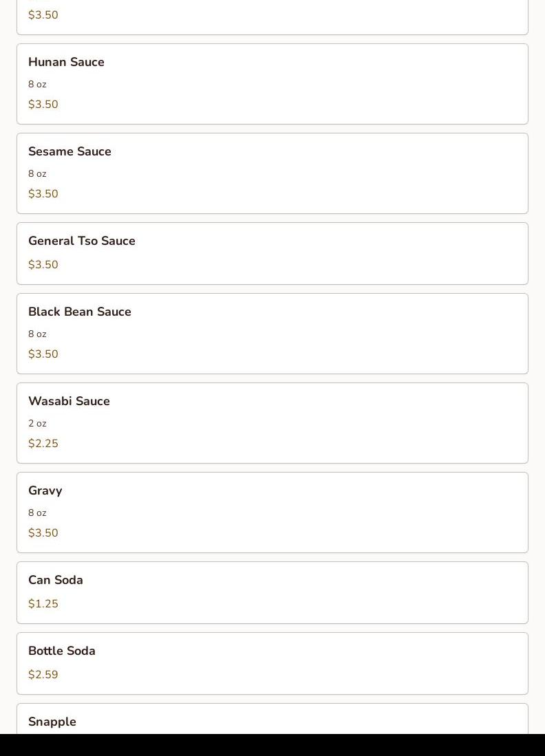This screenshot has width=545, height=756.
Task: Select the Gravy menu item title
Action: [45, 490]
